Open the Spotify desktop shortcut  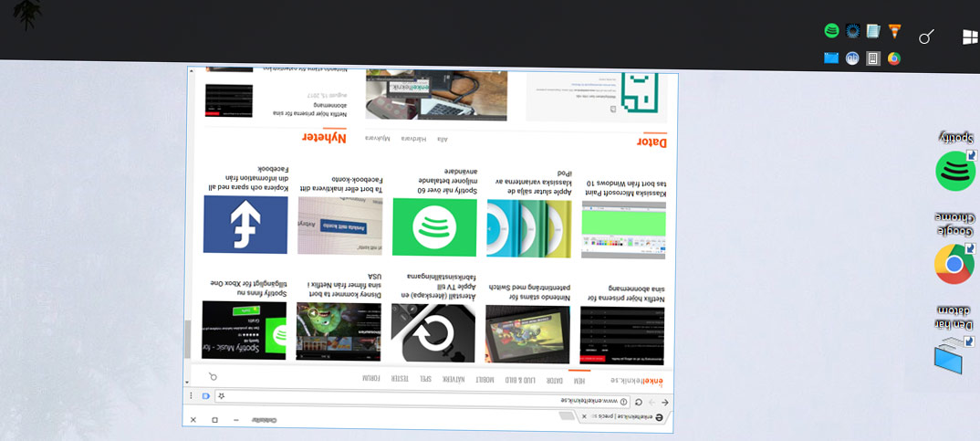point(955,162)
